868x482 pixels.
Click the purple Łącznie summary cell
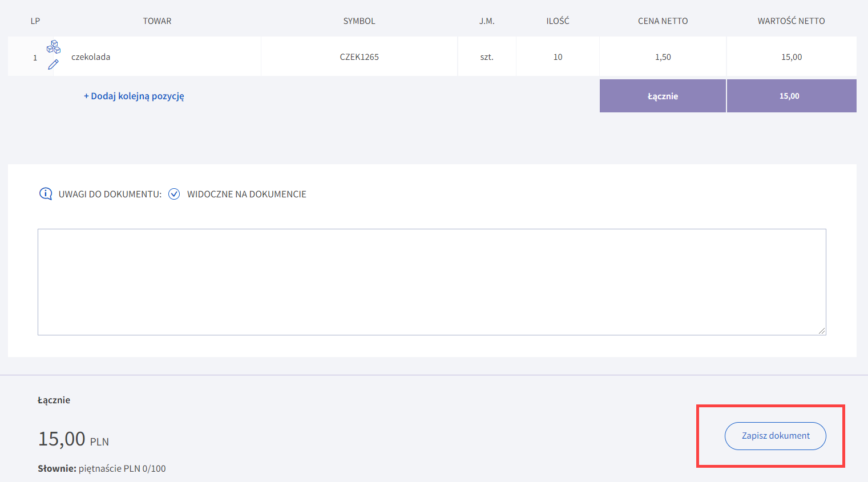(663, 96)
